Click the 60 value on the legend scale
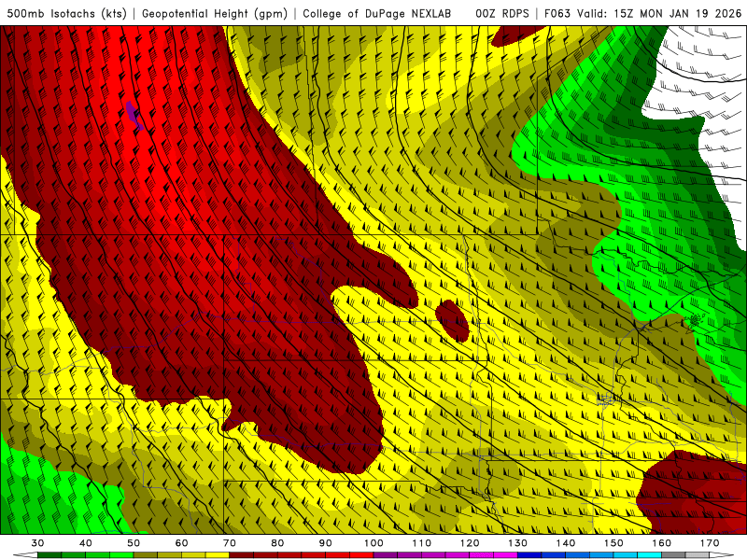The width and height of the screenshot is (747, 560). [181, 543]
